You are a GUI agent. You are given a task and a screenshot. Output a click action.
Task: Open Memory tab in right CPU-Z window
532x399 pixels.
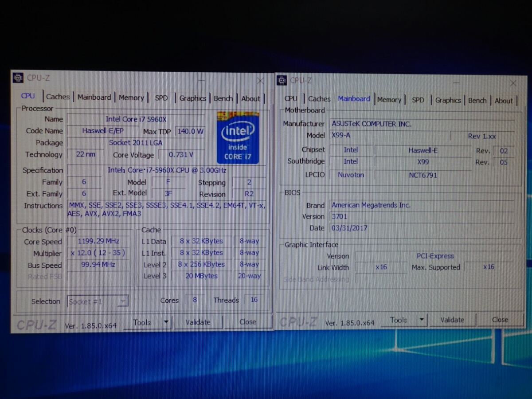[389, 100]
